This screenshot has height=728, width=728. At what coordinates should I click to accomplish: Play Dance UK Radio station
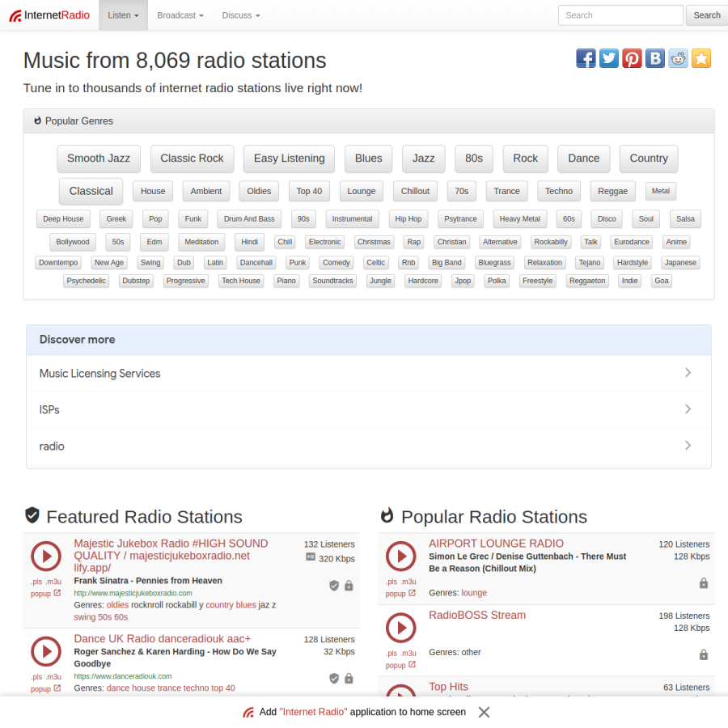tap(46, 651)
